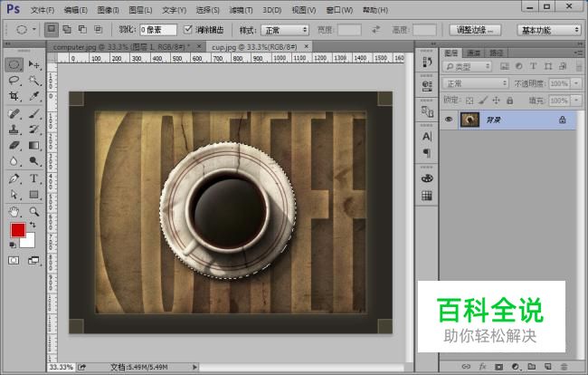
Task: Toggle the 消除锯齿 anti-alias checkbox
Action: [188, 30]
